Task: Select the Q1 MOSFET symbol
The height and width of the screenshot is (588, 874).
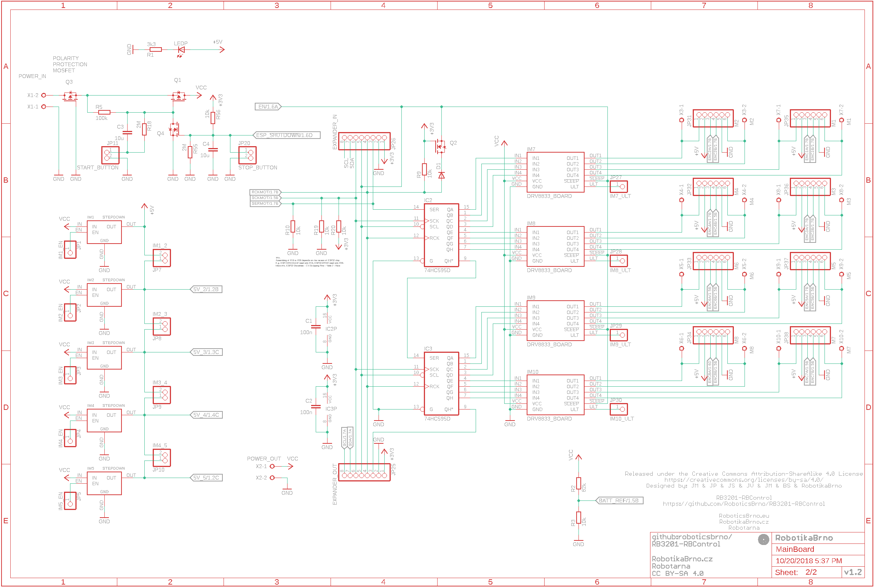Action: coord(178,96)
